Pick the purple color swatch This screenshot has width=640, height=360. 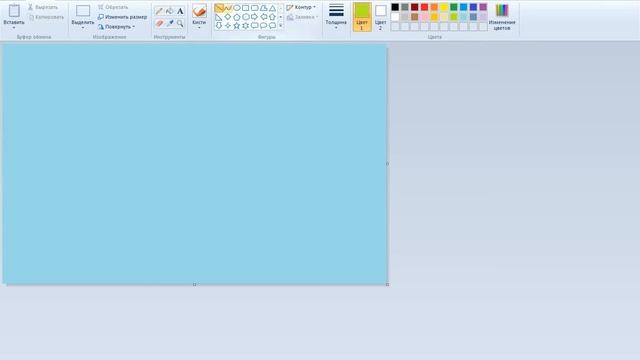pyautogui.click(x=483, y=7)
